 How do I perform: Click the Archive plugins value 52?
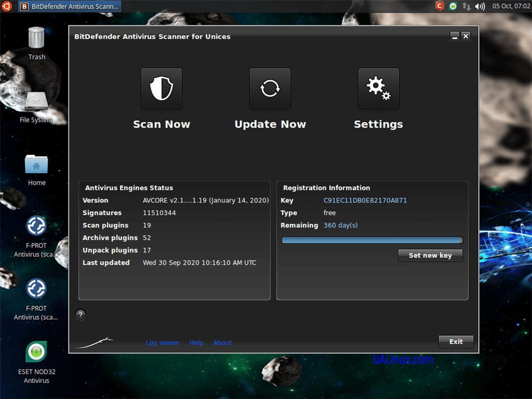coord(147,238)
